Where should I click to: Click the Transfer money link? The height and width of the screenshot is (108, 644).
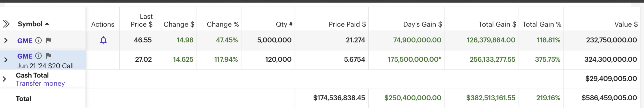point(40,84)
